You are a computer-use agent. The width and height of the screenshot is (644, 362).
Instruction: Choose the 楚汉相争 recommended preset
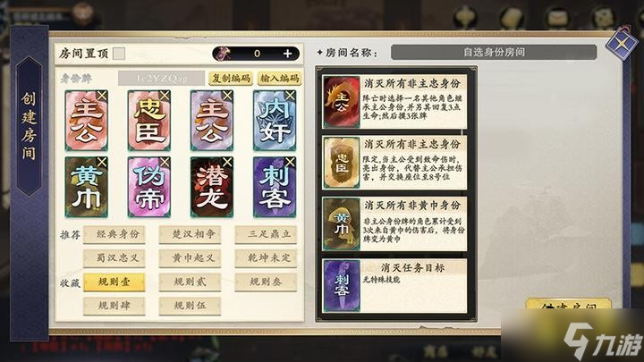point(190,235)
